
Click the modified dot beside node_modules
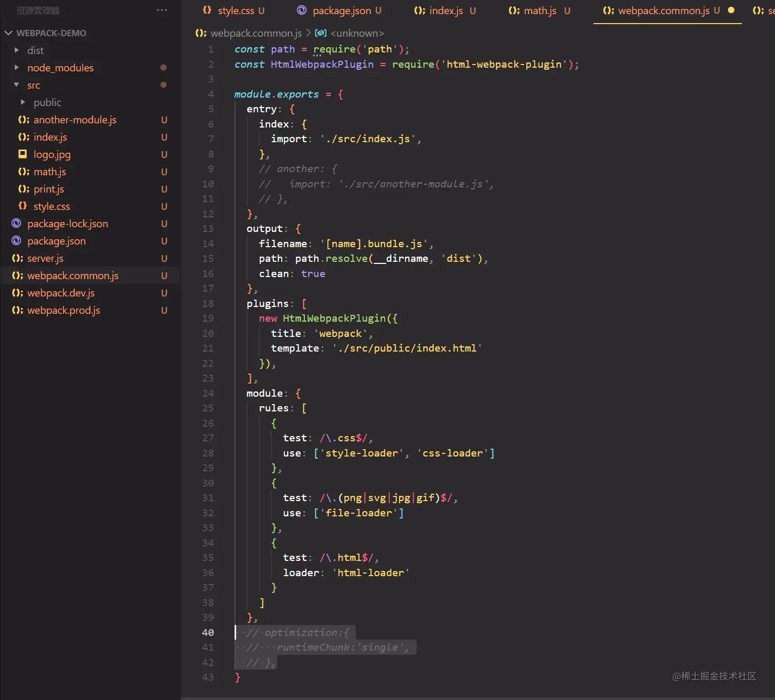click(x=163, y=67)
